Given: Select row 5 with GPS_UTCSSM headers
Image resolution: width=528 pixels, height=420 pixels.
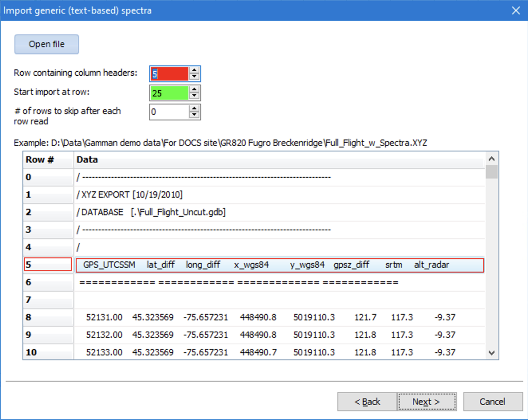Looking at the screenshot, I should click(279, 265).
